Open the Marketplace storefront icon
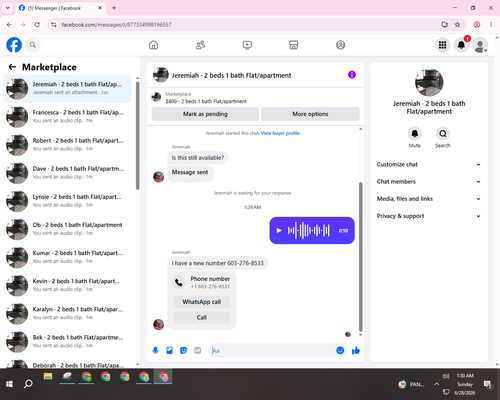The image size is (500, 400). [x=294, y=45]
